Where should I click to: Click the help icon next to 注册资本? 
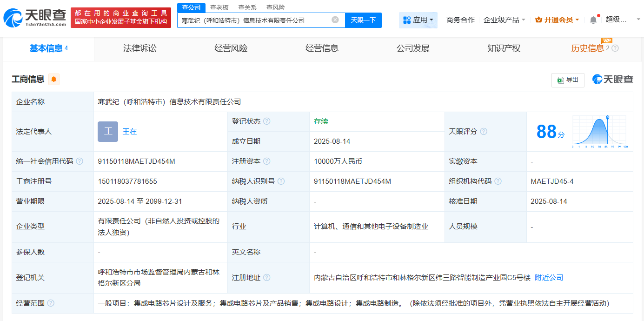[x=266, y=161]
